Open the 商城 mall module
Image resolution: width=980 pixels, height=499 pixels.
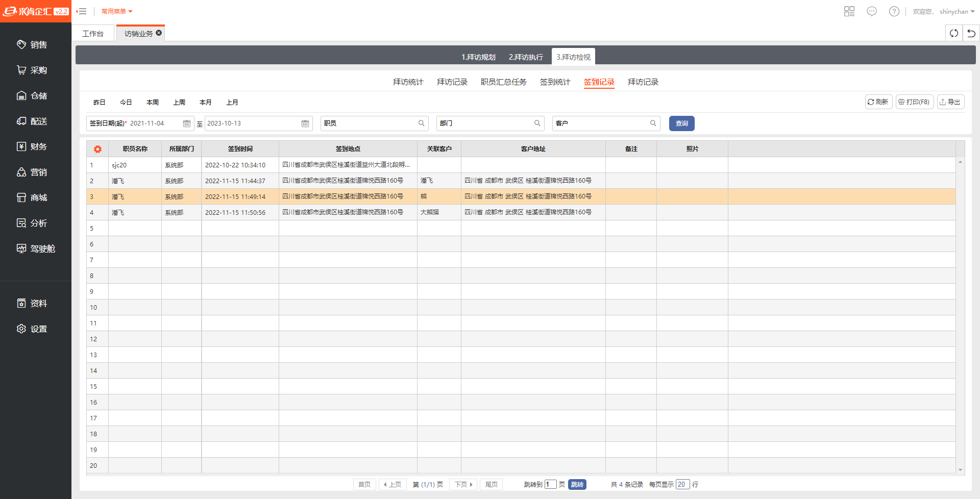(x=32, y=198)
